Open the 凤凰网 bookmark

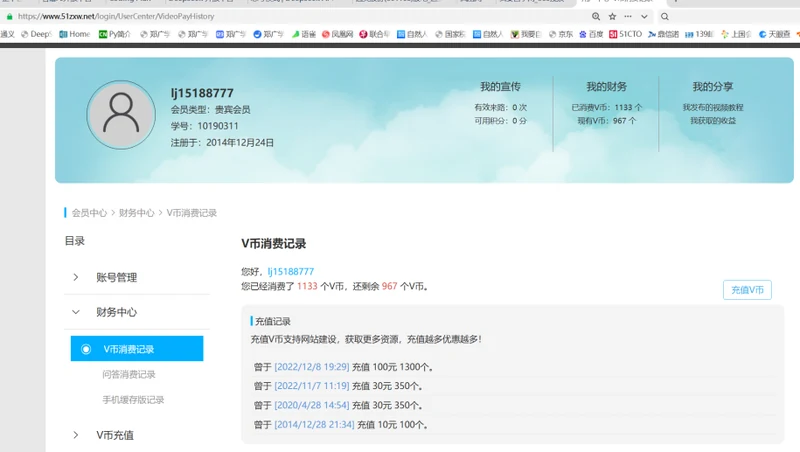click(337, 34)
